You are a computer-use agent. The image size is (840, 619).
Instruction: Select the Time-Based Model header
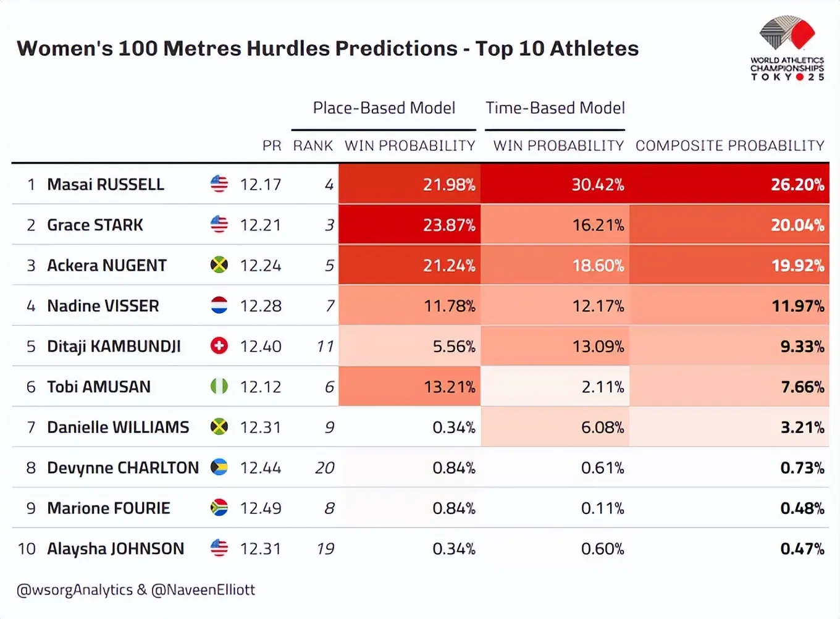[555, 108]
